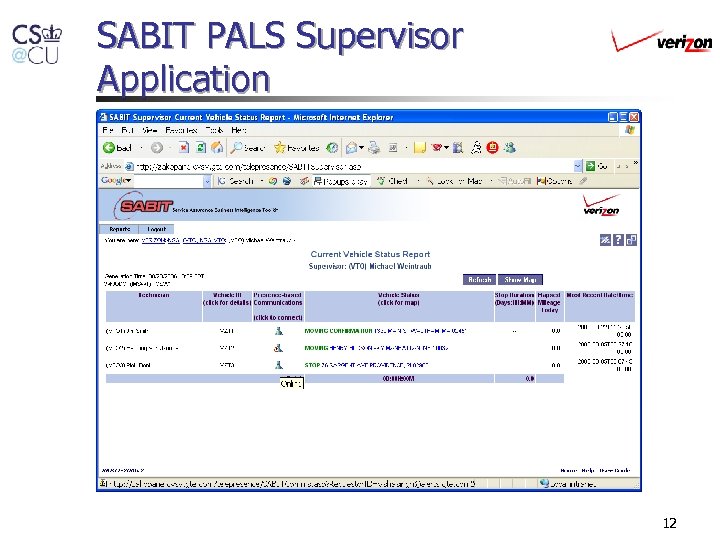The height and width of the screenshot is (540, 720).
Task: Open the View menu
Action: [150, 130]
